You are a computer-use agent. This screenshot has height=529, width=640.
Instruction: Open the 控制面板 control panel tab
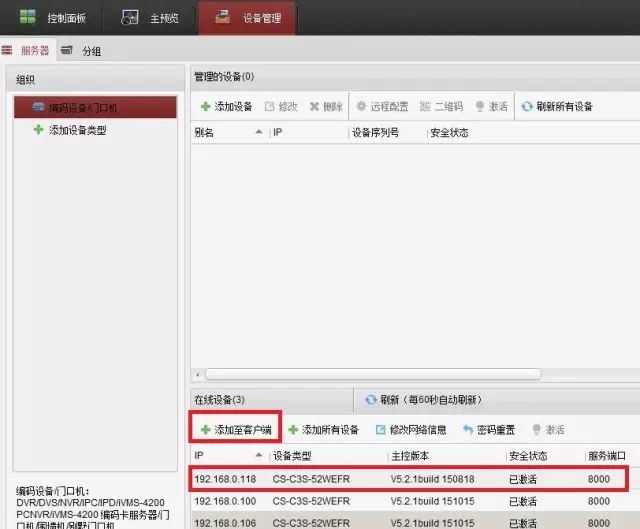click(53, 17)
